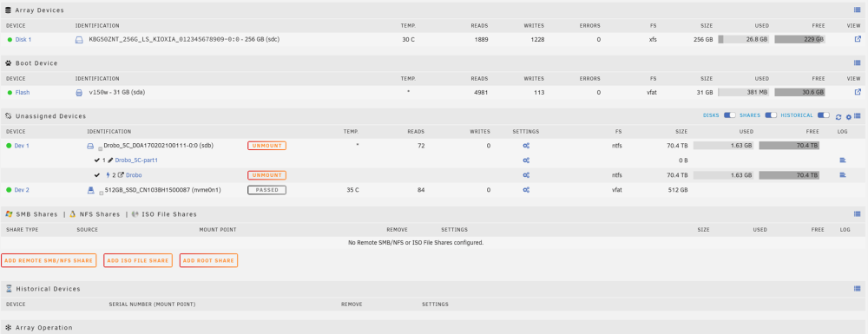Click the '4981' reads value for Flash

481,93
